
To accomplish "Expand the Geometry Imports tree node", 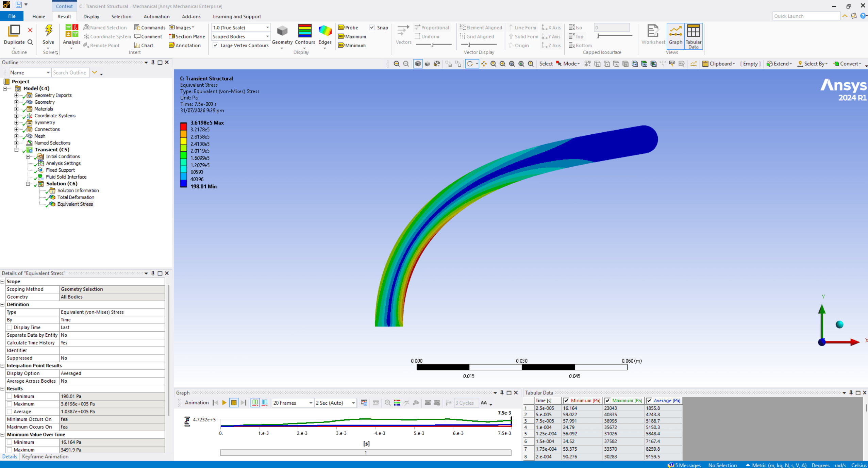I will 16,95.
